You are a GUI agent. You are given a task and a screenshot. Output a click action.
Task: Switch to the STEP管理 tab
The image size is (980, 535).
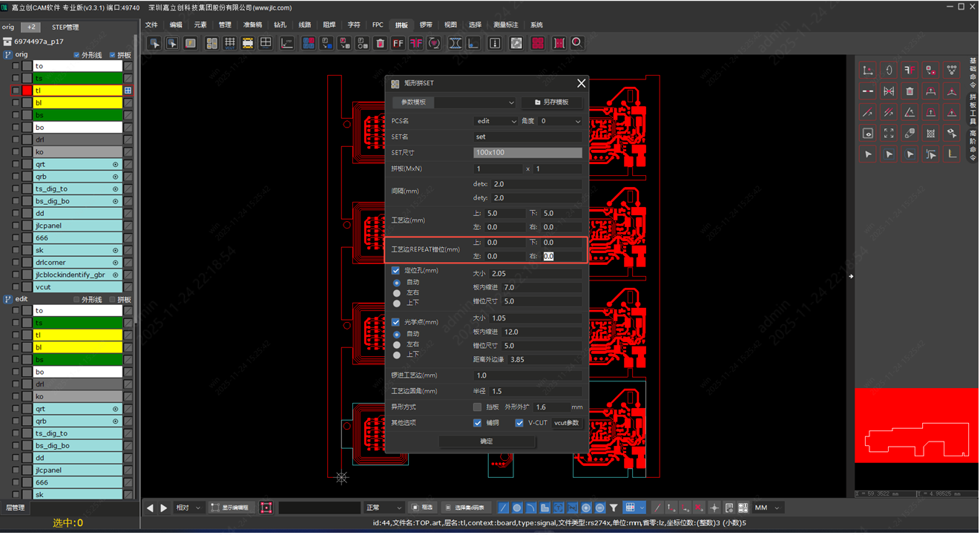65,27
